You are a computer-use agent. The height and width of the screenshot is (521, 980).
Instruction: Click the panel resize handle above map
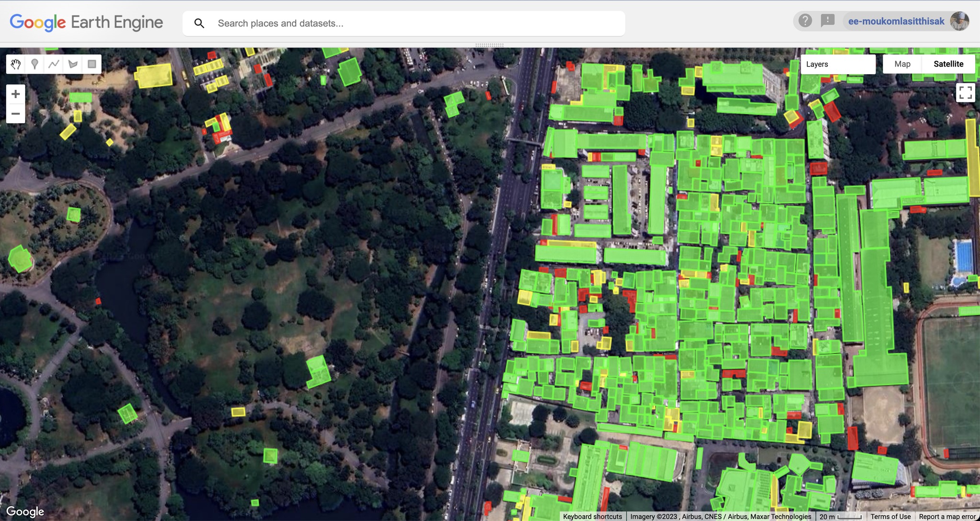[x=490, y=45]
